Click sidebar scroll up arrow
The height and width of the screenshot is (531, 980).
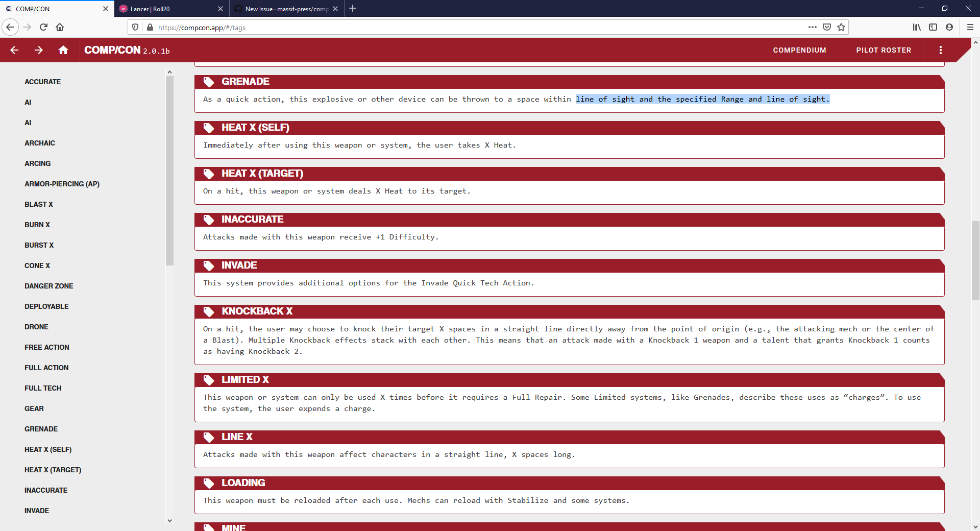[x=169, y=72]
